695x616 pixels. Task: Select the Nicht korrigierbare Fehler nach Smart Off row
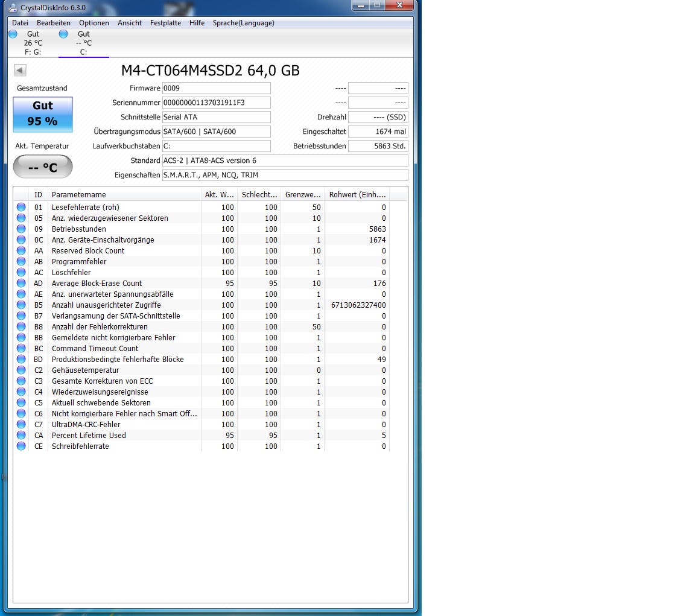202,413
